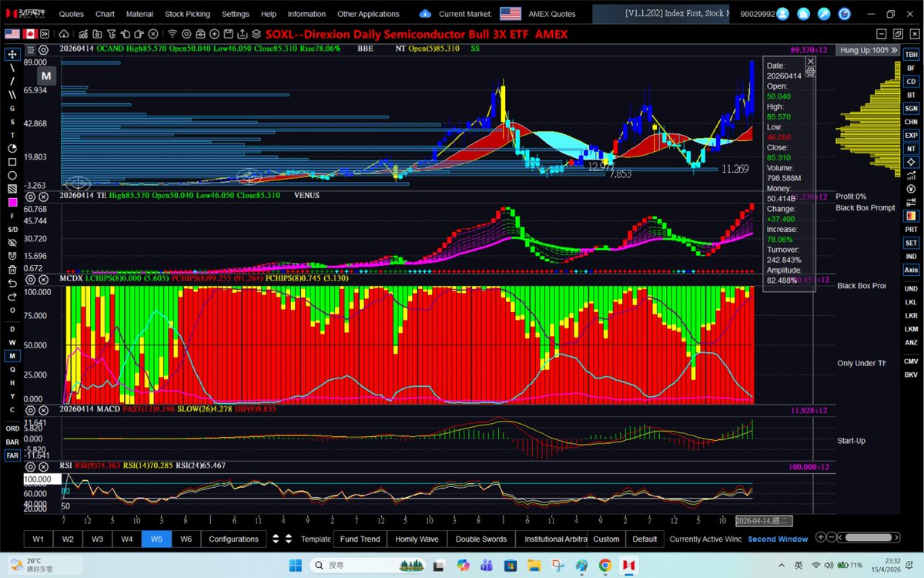Viewport: 924px width, 578px height.
Task: Apply the Homily Wave template
Action: coord(417,539)
